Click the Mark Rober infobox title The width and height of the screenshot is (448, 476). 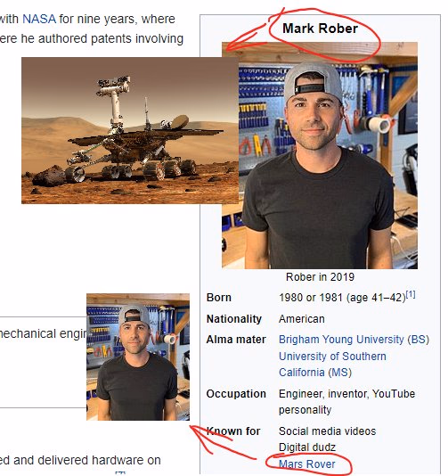[x=320, y=29]
